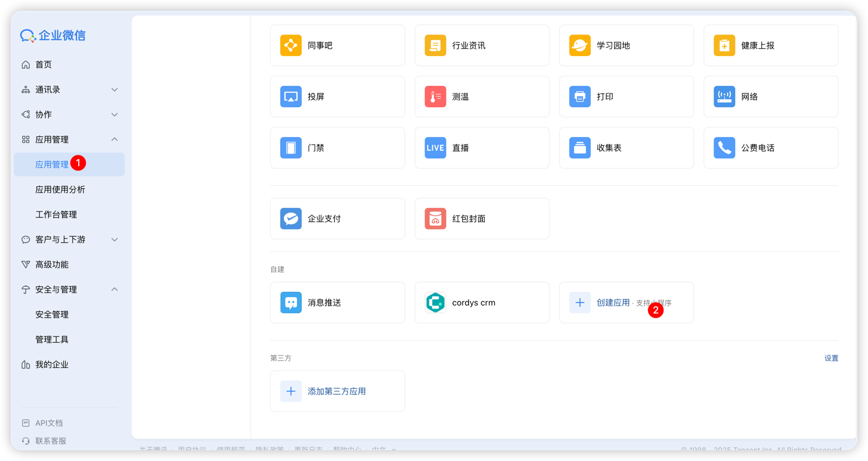Image resolution: width=868 pixels, height=461 pixels.
Task: Open the 投屏 screen-cast icon
Action: coord(291,96)
